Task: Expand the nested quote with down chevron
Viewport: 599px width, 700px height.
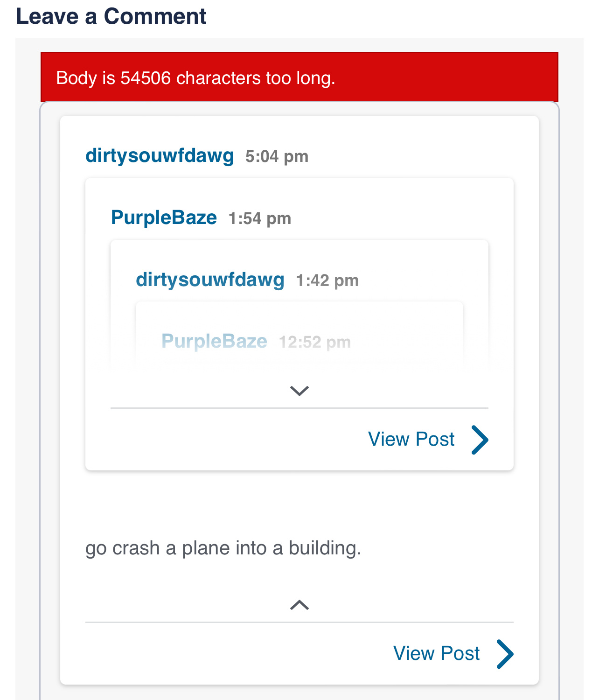Action: (x=299, y=391)
